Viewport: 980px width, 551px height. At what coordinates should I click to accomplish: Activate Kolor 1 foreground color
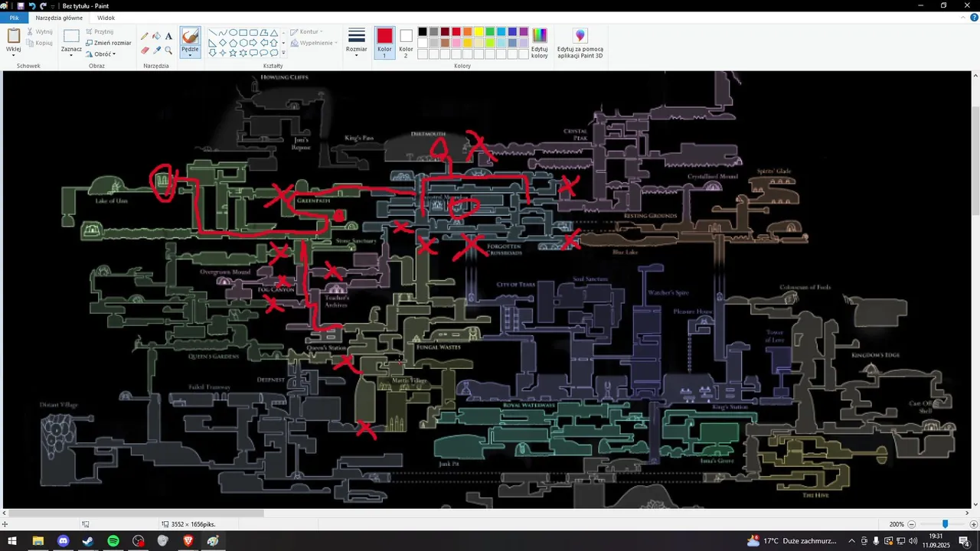click(x=384, y=43)
